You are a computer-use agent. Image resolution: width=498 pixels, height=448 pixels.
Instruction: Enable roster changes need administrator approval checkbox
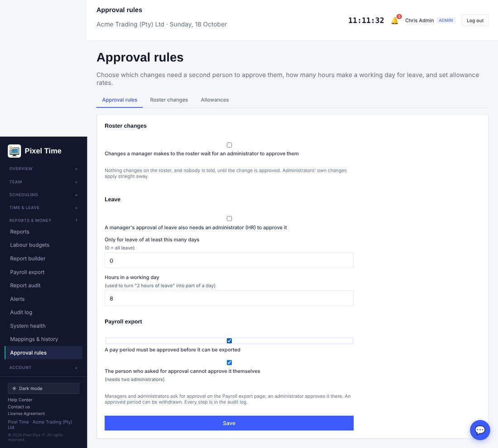coord(230,145)
